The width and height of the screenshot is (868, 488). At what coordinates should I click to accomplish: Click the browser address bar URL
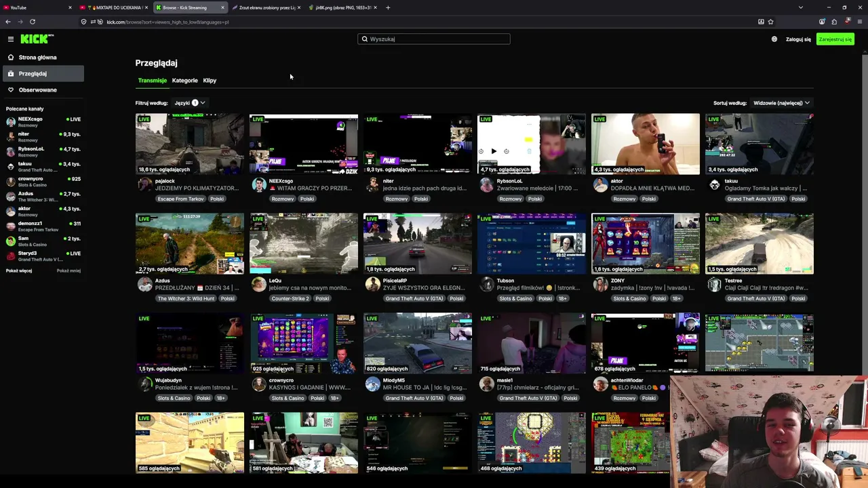pos(167,22)
